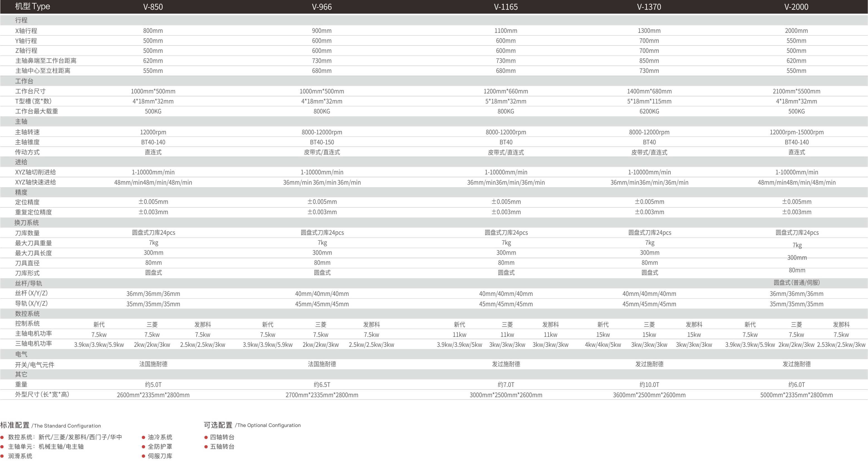This screenshot has height=467, width=868.
Task: Click V-1370 weight value 约10.0T
Action: 649,384
